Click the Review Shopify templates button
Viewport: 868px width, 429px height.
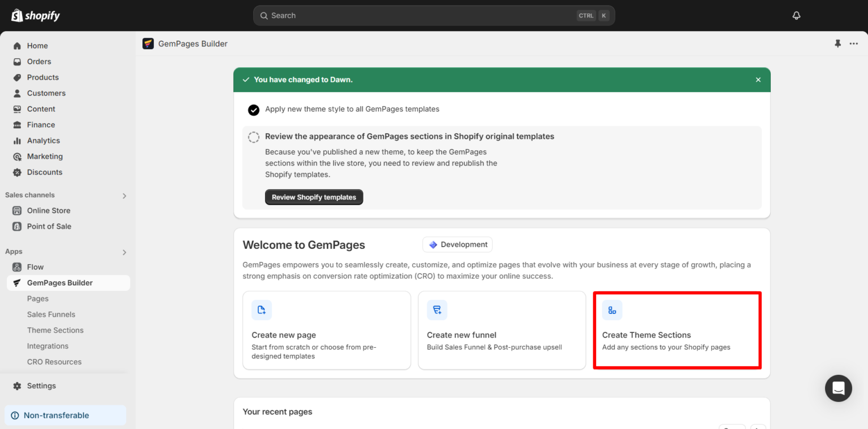(x=314, y=197)
